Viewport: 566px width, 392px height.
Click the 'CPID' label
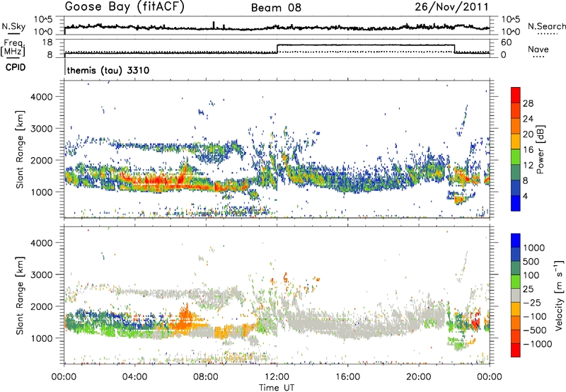pyautogui.click(x=16, y=67)
